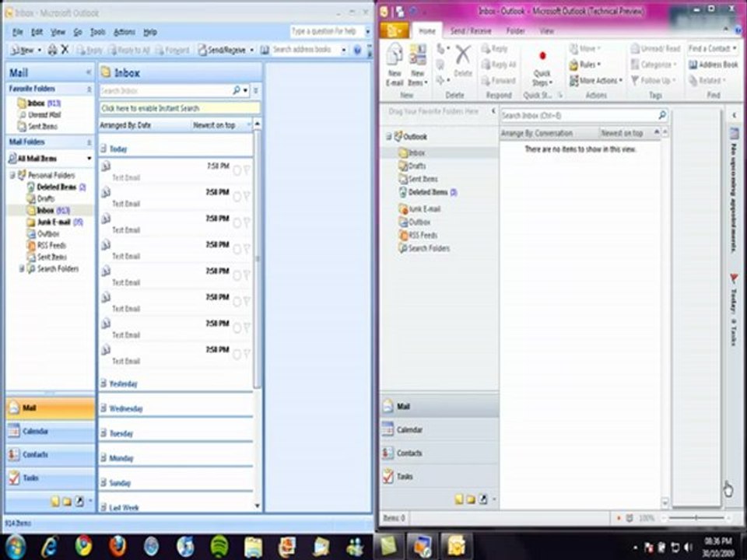Screen dimensions: 747x560
Task: Open Calendar in Outlook 2010 navigation
Action: (x=439, y=429)
